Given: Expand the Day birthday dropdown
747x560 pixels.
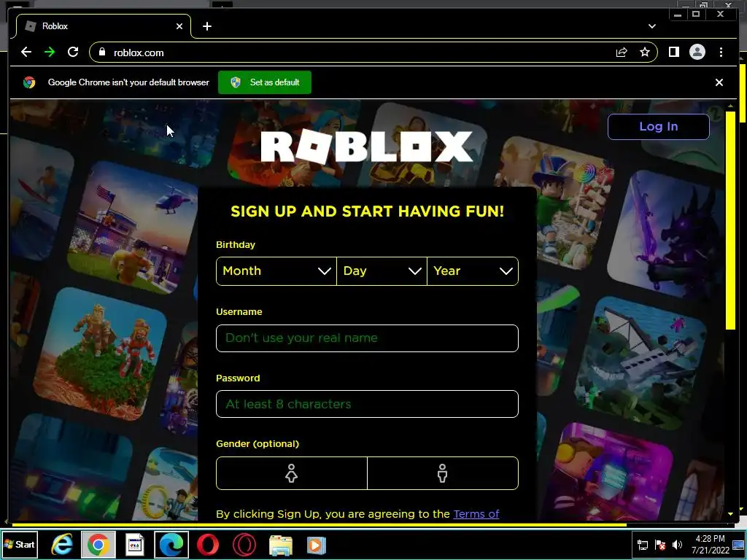Looking at the screenshot, I should [382, 271].
